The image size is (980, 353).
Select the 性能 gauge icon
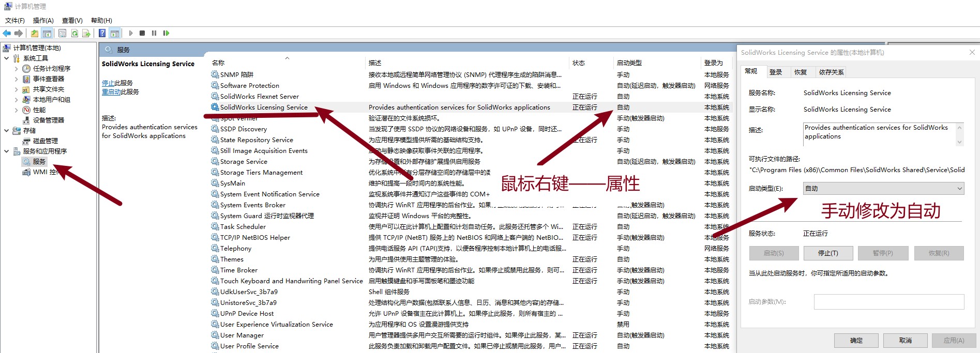[x=26, y=110]
